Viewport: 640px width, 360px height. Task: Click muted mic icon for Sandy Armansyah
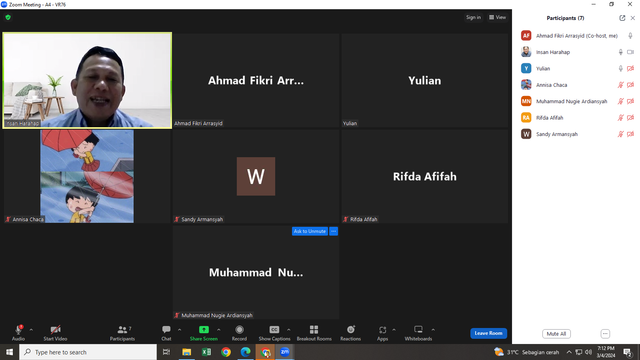click(x=620, y=134)
